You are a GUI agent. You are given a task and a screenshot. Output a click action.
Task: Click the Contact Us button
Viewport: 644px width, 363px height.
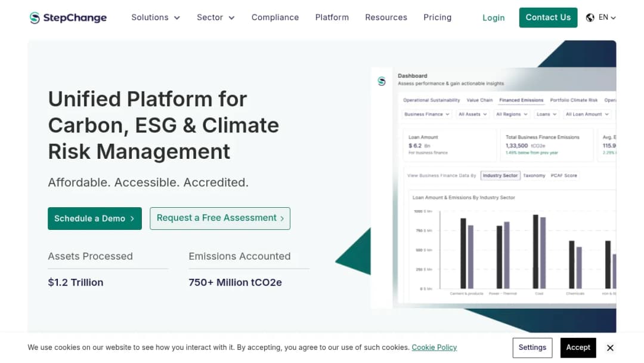point(548,18)
